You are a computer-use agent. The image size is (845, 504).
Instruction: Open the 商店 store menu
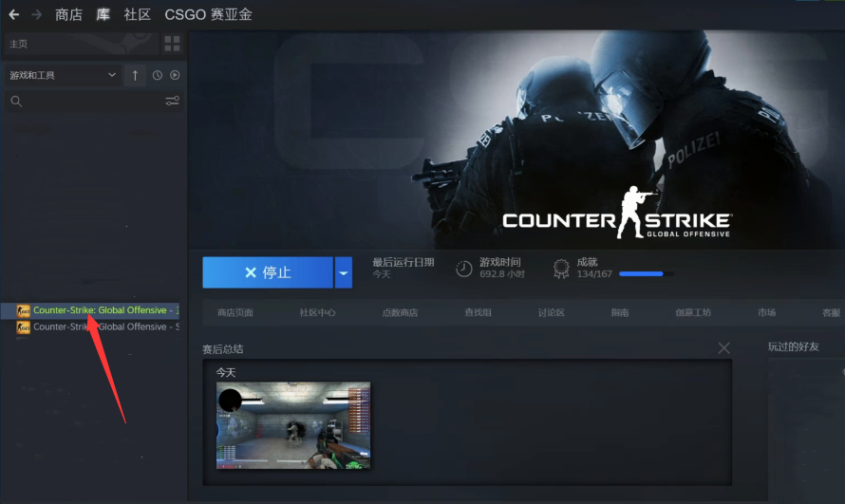(68, 14)
